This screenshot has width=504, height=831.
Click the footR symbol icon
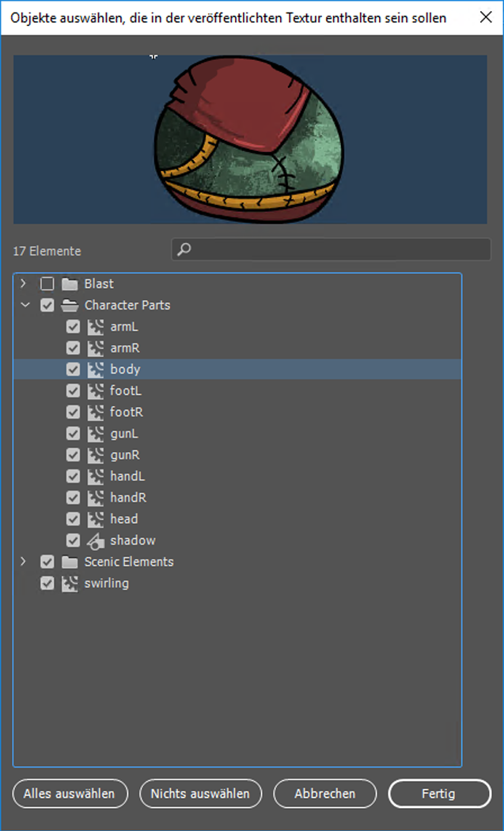click(96, 412)
